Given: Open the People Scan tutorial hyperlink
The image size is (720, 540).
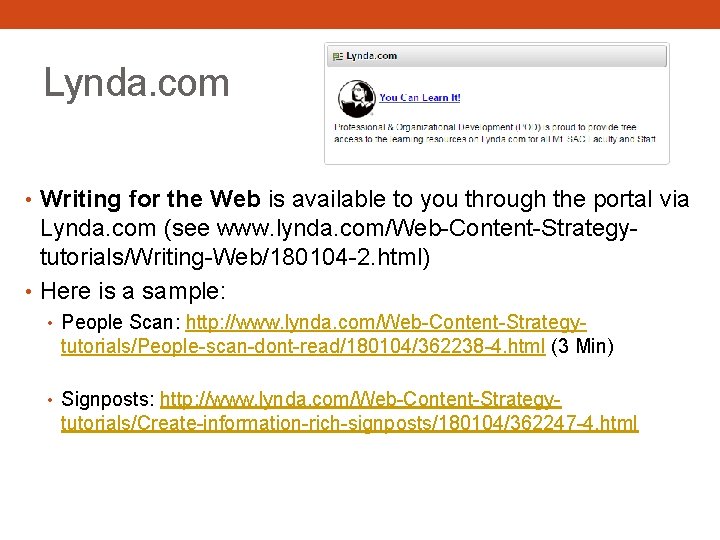Looking at the screenshot, I should click(x=324, y=334).
